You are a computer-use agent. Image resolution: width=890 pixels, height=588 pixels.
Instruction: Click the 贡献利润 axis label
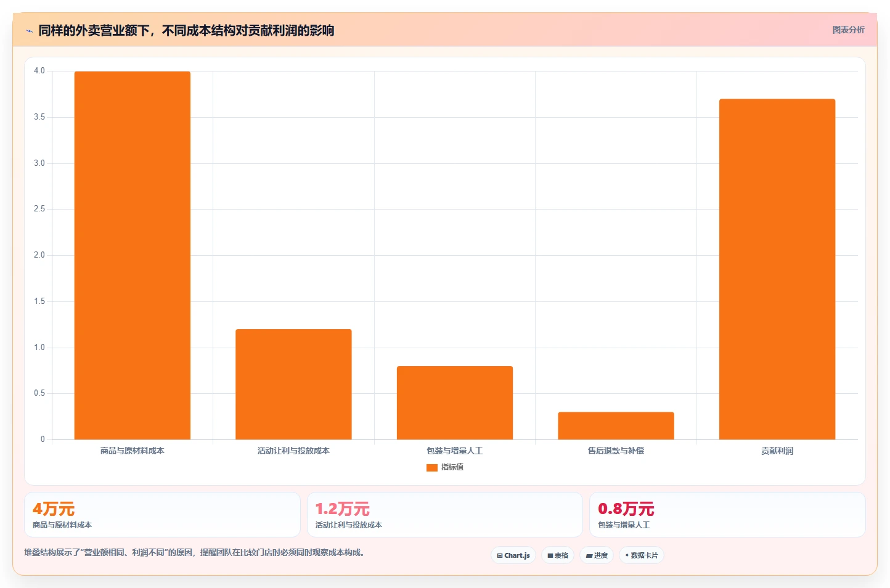click(x=777, y=451)
